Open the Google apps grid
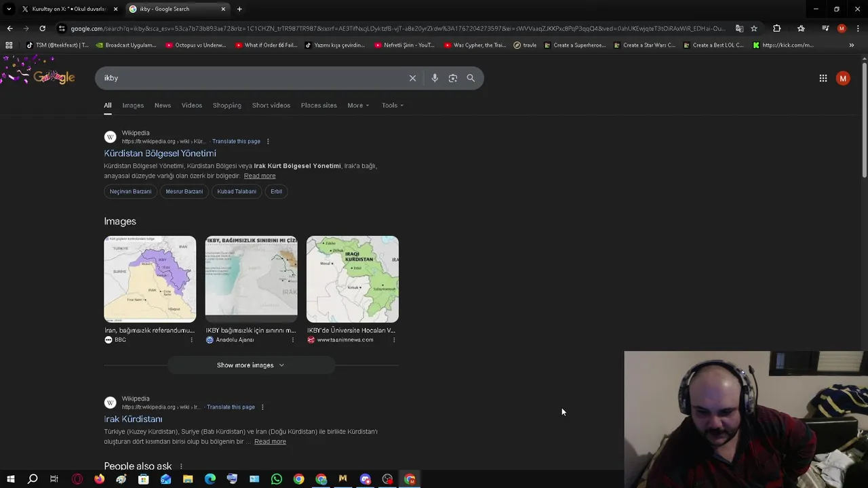 pos(823,78)
